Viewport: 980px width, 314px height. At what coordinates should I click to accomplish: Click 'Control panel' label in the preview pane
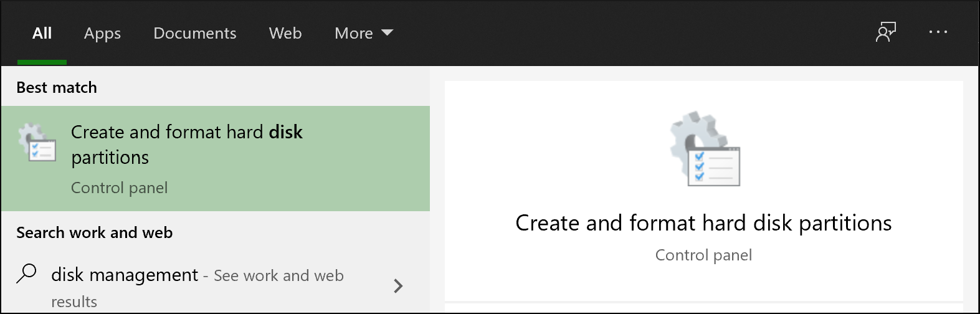click(x=703, y=255)
